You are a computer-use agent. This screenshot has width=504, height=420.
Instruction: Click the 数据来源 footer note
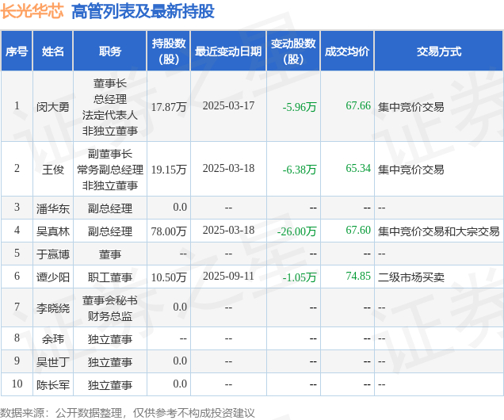click(x=128, y=413)
